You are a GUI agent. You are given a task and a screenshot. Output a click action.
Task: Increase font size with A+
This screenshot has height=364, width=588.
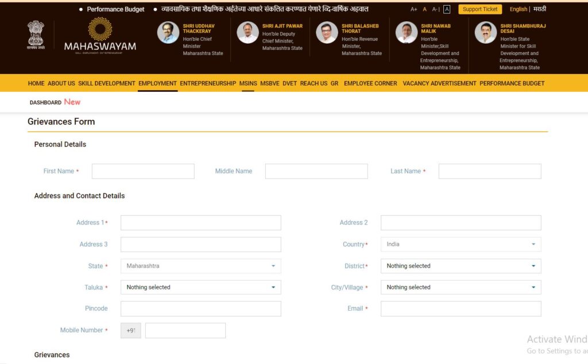[x=413, y=9]
